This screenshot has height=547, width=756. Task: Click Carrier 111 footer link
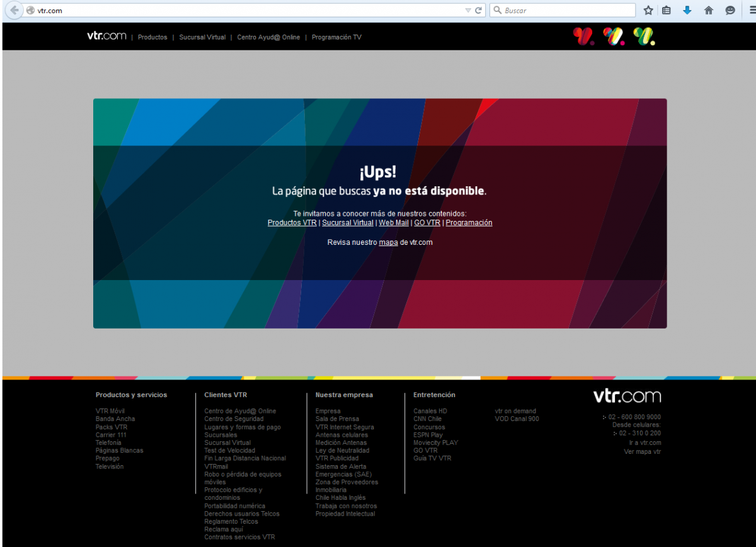click(x=111, y=435)
